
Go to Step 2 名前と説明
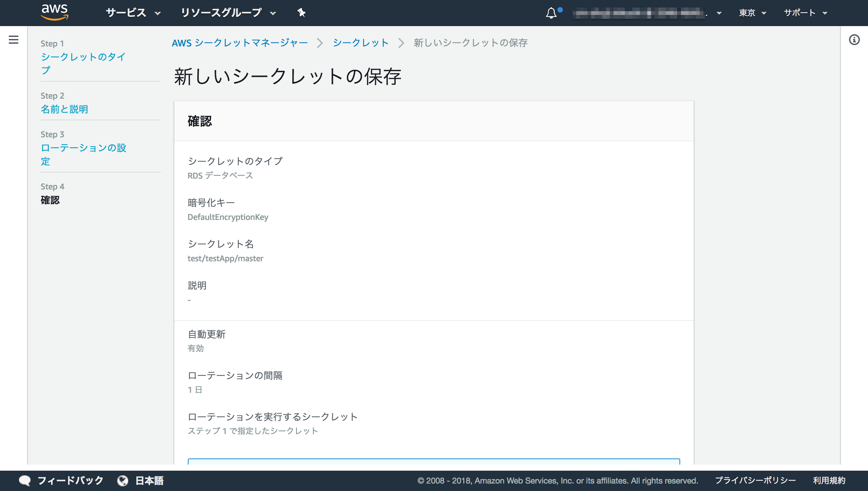[64, 109]
